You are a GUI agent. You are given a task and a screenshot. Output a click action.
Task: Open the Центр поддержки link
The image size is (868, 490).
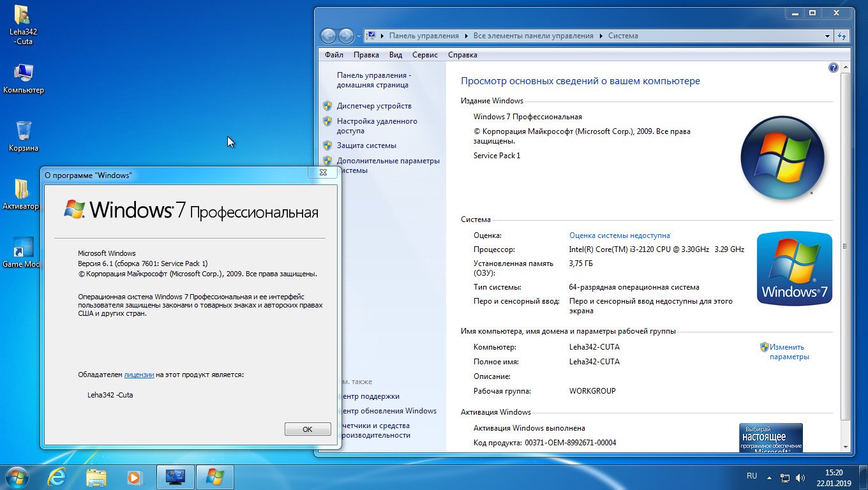click(371, 396)
